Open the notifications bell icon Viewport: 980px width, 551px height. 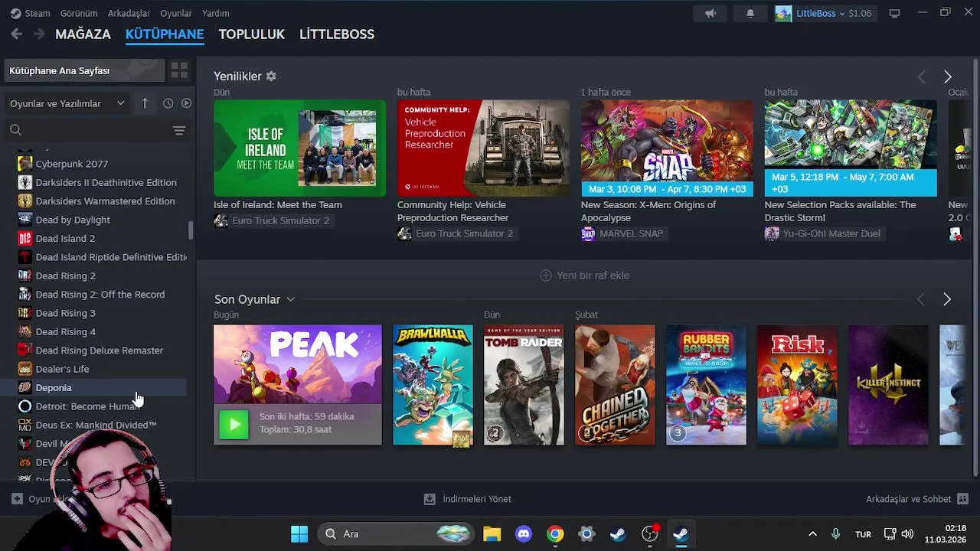(750, 13)
